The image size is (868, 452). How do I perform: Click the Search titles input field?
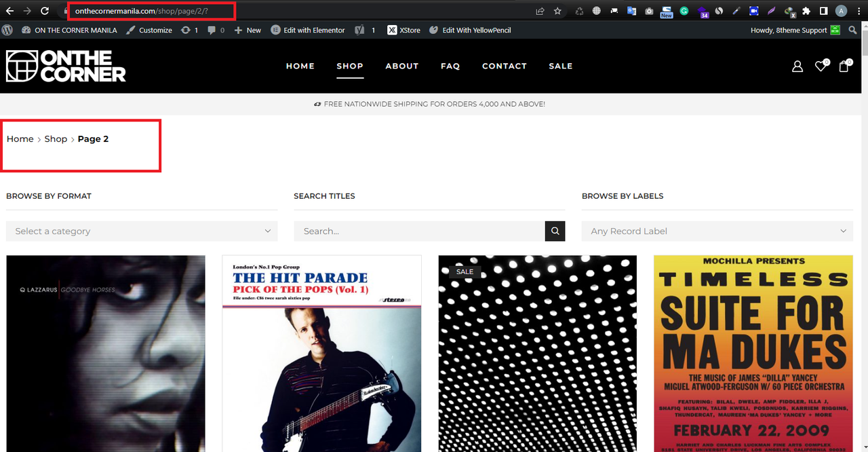pos(420,231)
